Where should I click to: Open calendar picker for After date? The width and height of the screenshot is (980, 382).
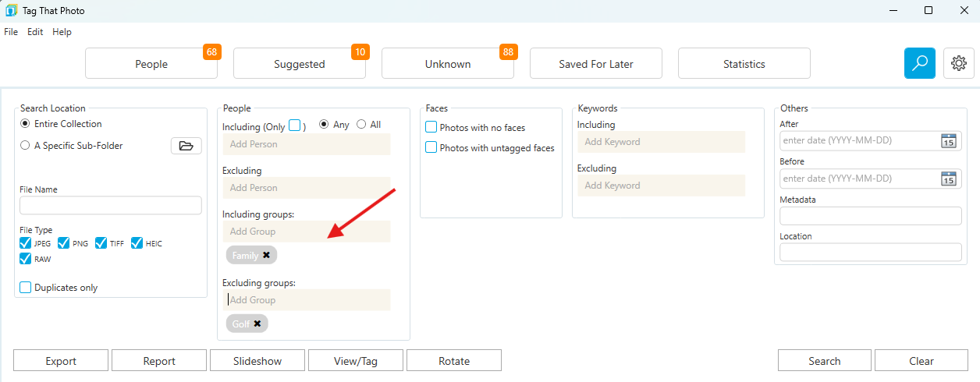click(948, 140)
